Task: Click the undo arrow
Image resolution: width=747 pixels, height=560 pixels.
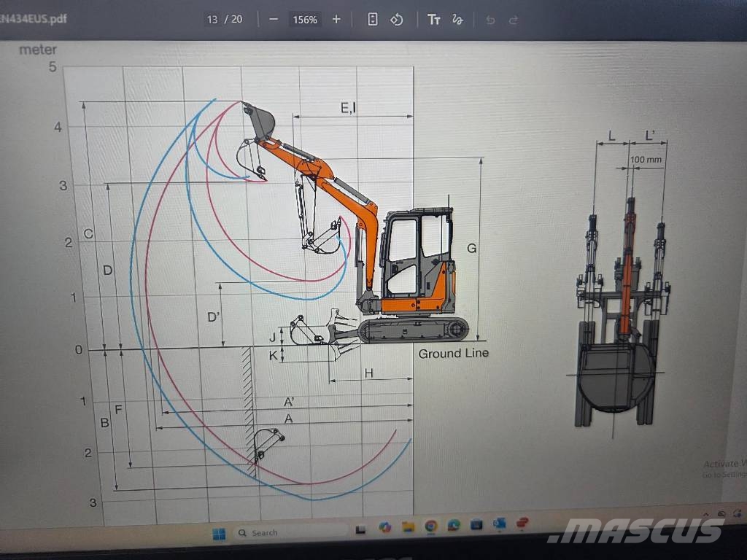Action: tap(491, 20)
